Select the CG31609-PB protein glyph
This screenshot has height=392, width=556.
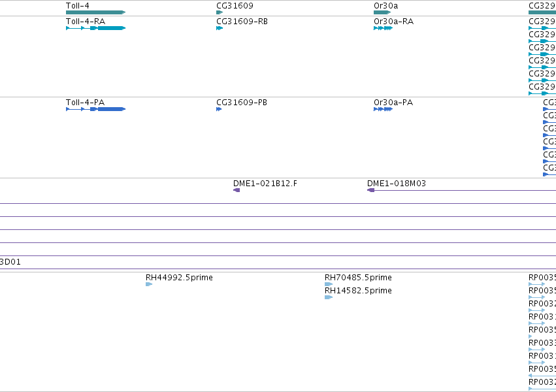(x=219, y=109)
